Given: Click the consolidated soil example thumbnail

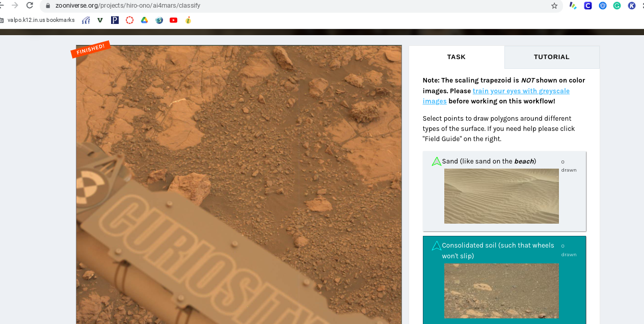Looking at the screenshot, I should coord(501,291).
